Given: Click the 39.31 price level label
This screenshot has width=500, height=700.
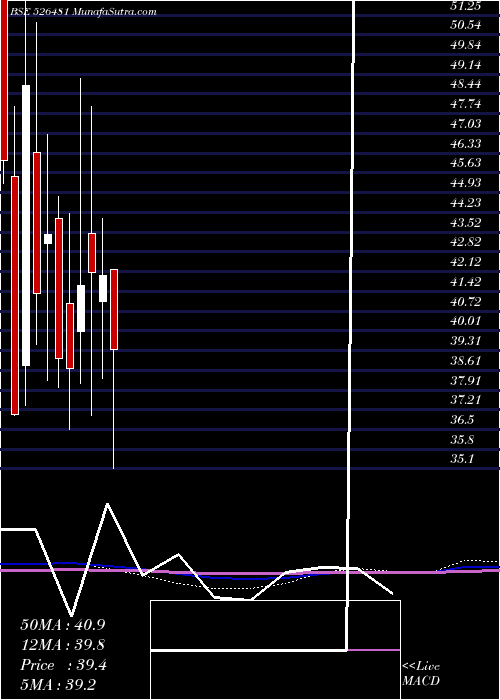Looking at the screenshot, I should click(466, 341).
